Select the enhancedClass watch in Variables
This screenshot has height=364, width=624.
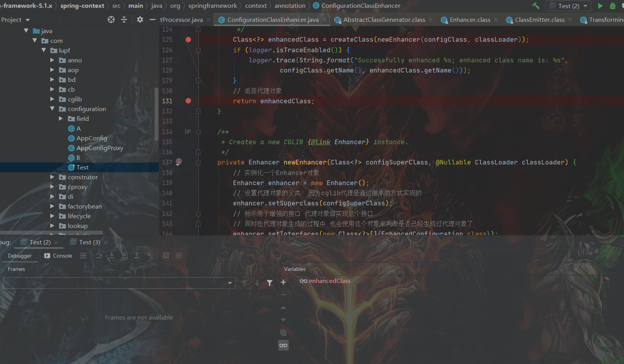point(329,281)
